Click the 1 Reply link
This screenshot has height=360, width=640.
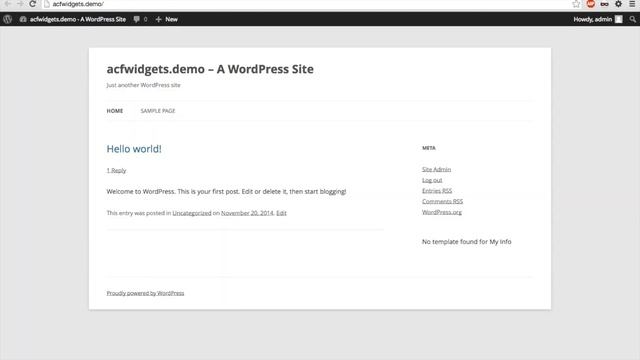point(116,170)
